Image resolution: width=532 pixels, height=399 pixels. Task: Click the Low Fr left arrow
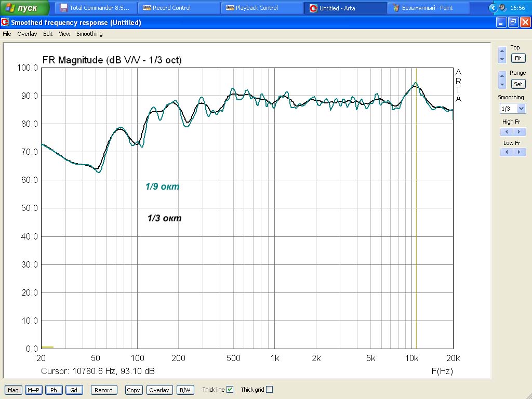click(x=507, y=152)
